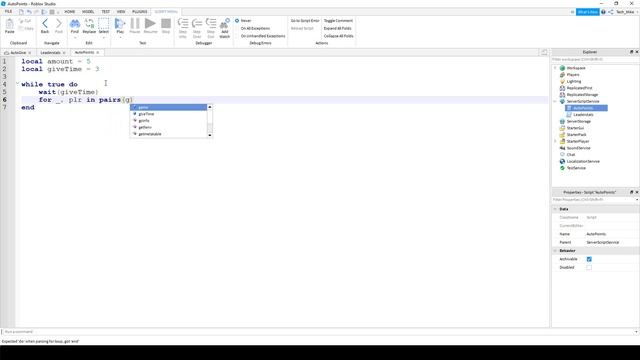Toggle the Archivable checkbox
640x360 pixels.
tap(589, 259)
